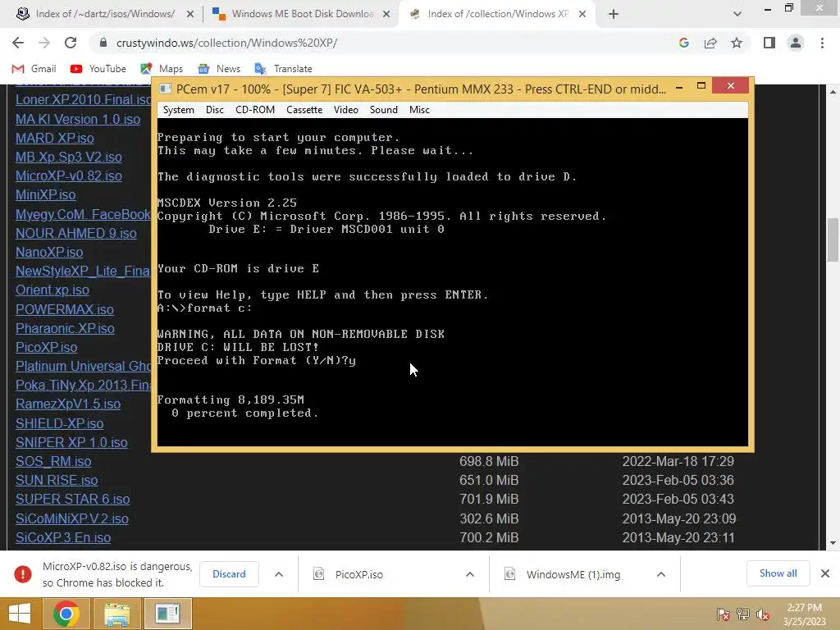Screen dimensions: 840x630
Task: Show all downloads
Action: point(778,573)
